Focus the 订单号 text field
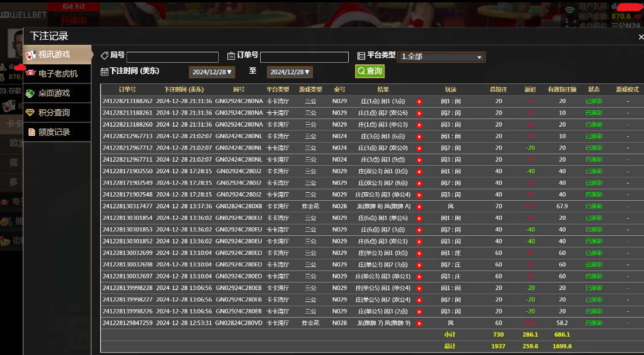The width and height of the screenshot is (644, 355). pos(304,57)
